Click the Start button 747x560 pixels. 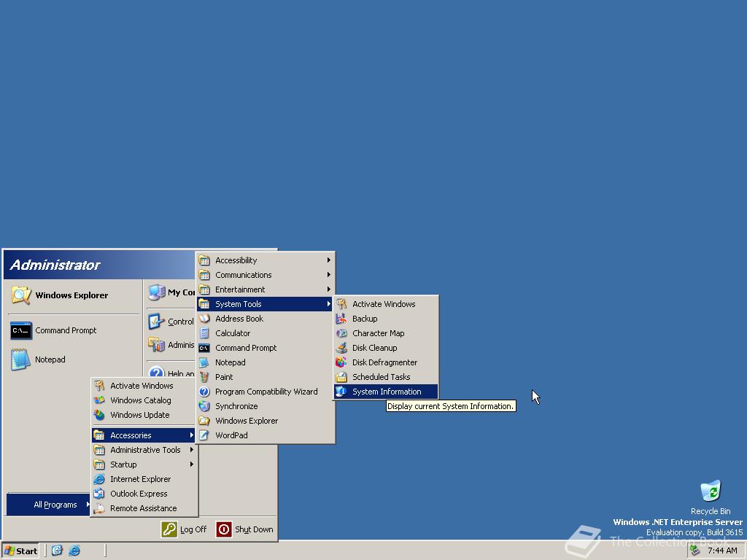(x=20, y=551)
